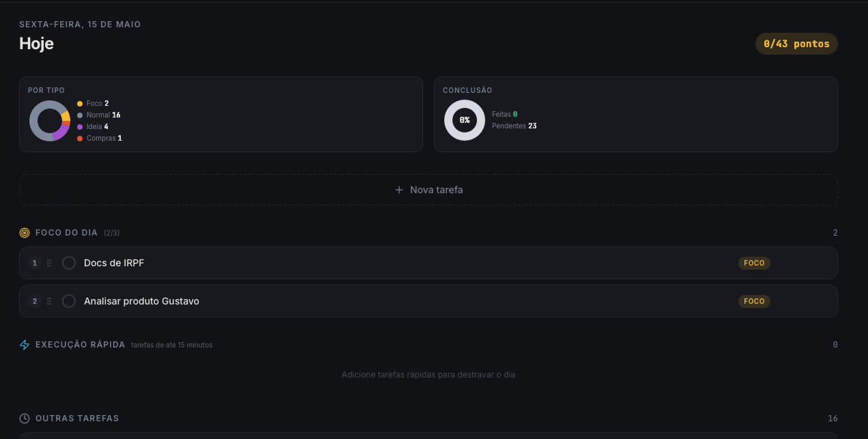Click the purple Ideia legend dot
This screenshot has height=439, width=868.
pos(80,127)
